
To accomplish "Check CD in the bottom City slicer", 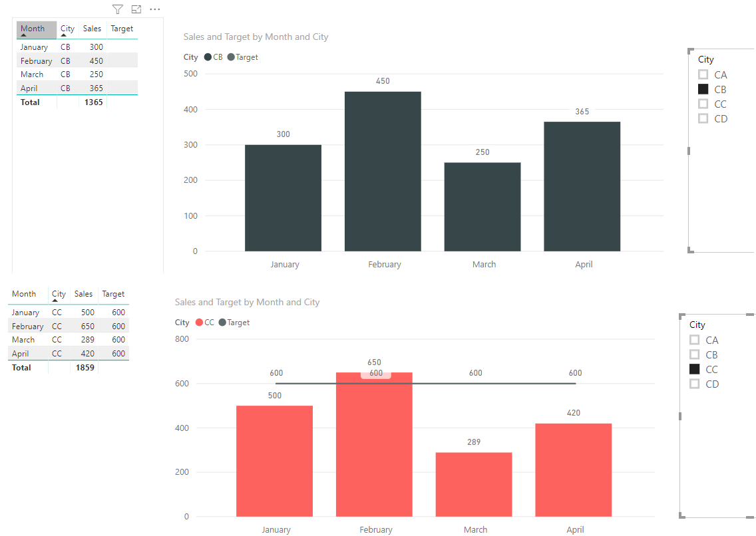I will (694, 384).
